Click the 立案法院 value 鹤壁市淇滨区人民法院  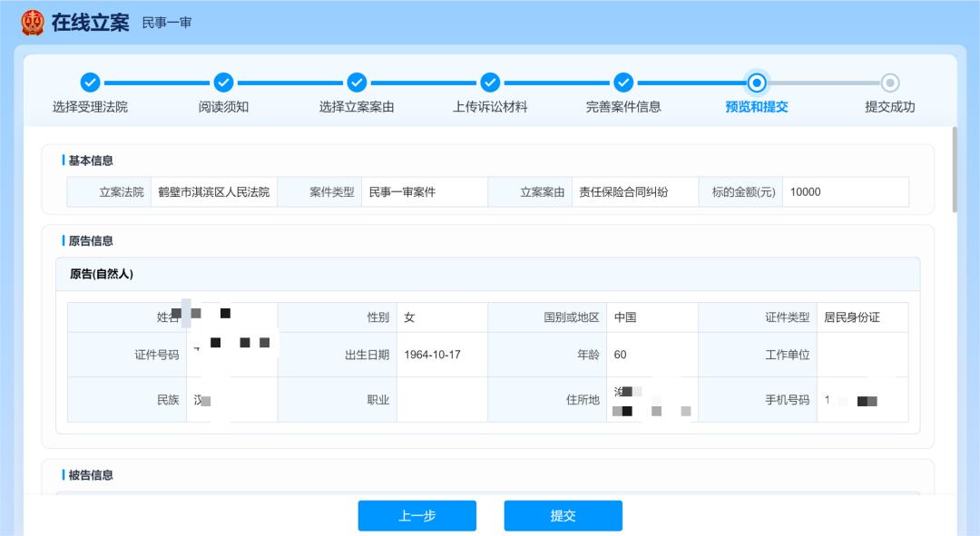click(x=213, y=192)
